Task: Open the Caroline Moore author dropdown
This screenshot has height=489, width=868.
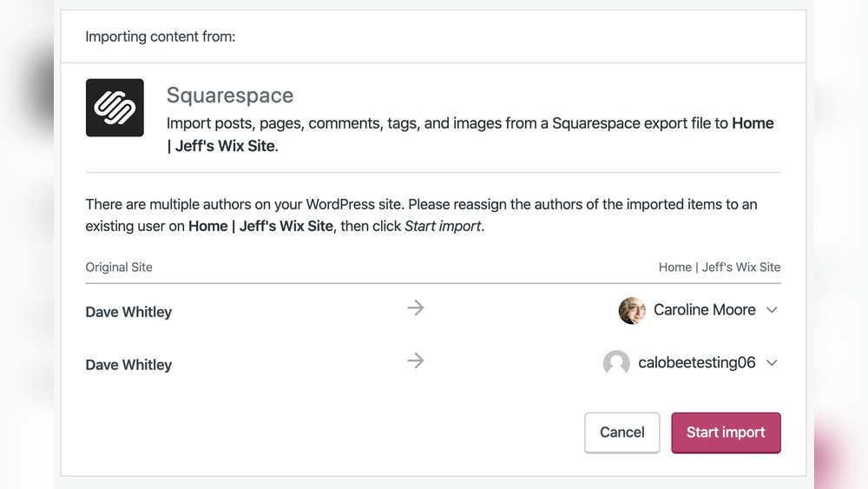Action: (699, 310)
